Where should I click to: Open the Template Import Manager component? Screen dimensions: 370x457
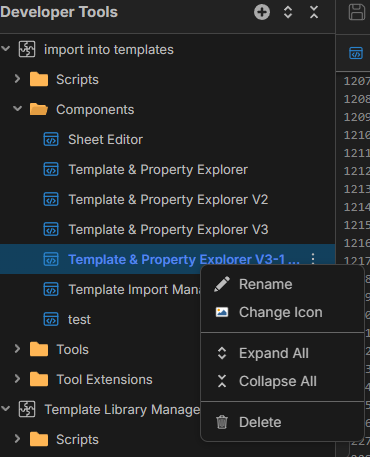pos(134,290)
